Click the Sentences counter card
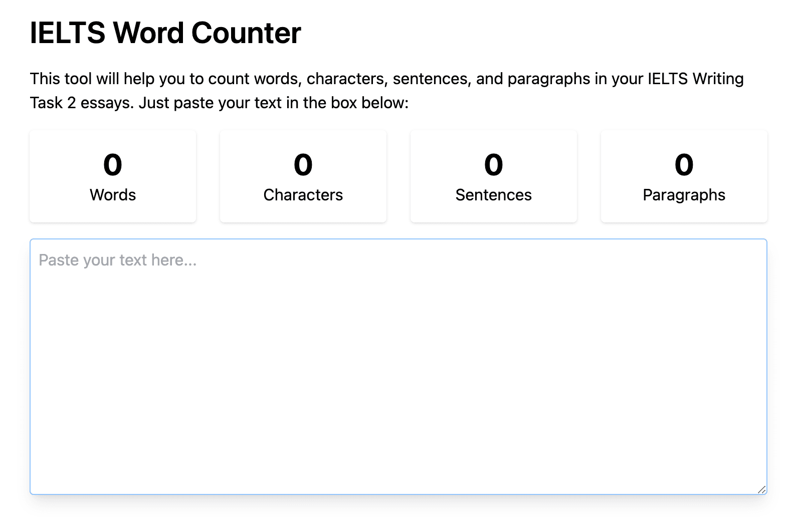 [x=494, y=176]
